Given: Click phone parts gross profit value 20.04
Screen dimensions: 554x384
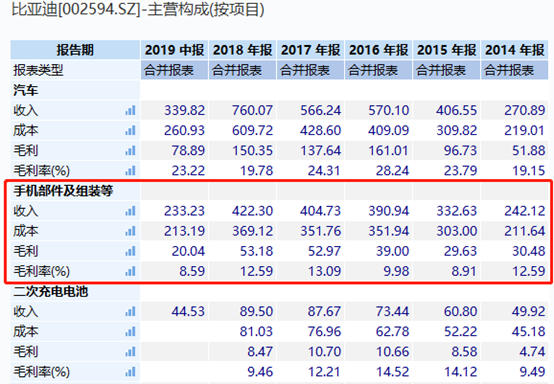Looking at the screenshot, I should [x=188, y=252].
